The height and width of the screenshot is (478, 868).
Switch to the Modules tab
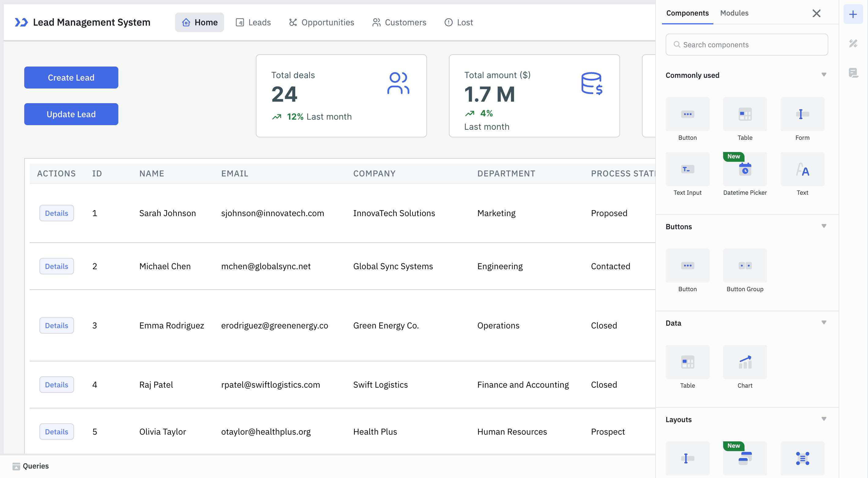(734, 13)
